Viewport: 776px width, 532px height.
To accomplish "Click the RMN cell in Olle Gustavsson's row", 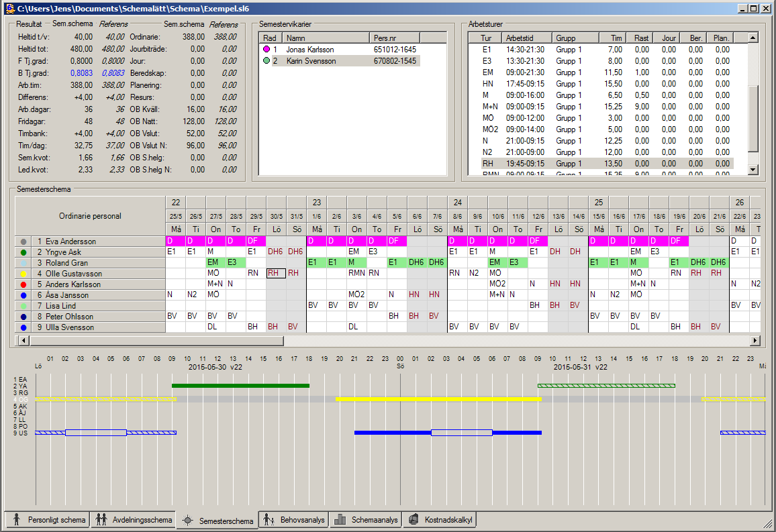I will 357,274.
